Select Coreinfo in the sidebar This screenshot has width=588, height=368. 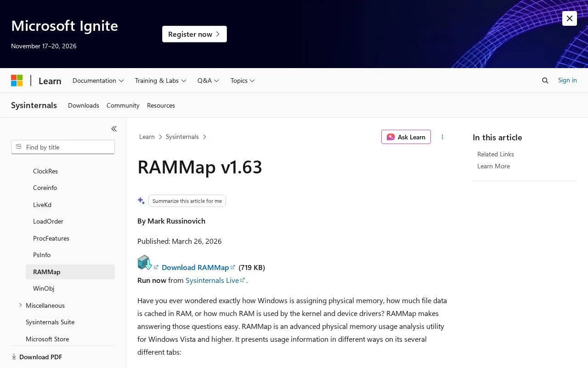coord(45,188)
